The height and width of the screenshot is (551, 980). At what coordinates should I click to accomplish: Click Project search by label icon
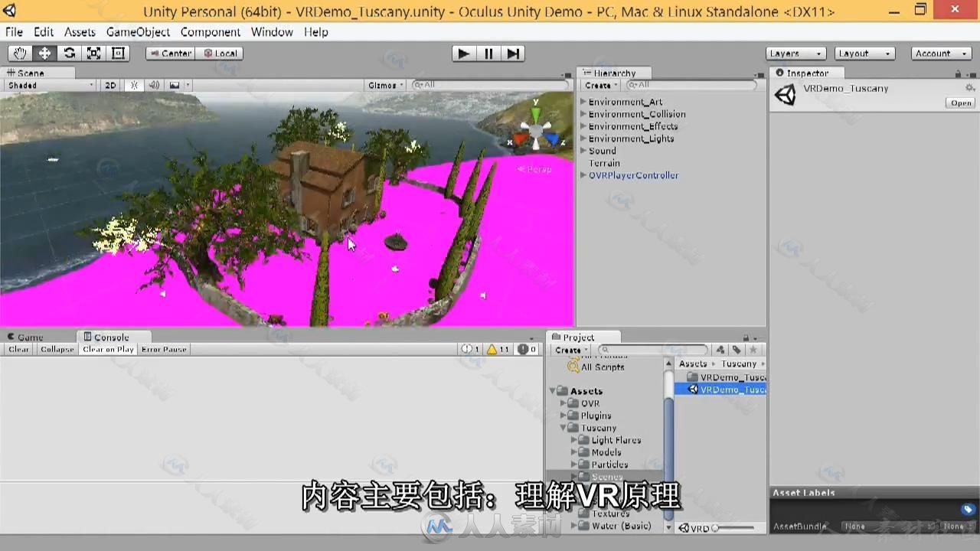click(737, 350)
